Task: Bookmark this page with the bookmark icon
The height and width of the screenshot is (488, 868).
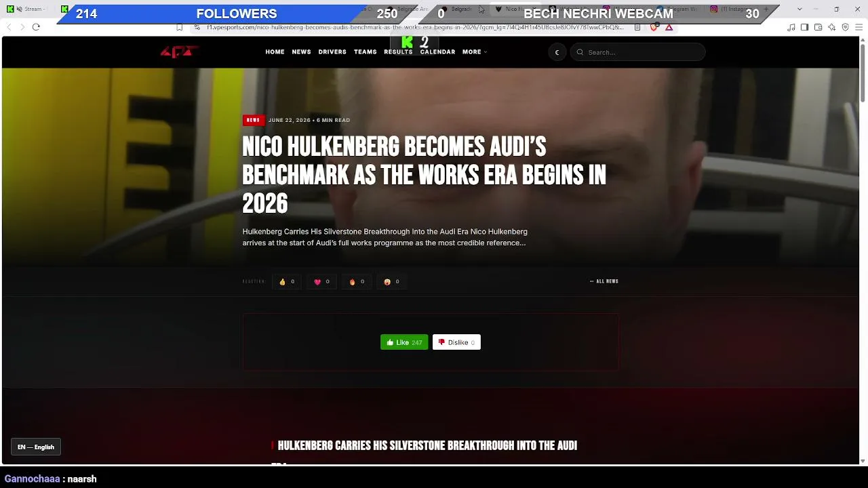Action: [x=179, y=27]
